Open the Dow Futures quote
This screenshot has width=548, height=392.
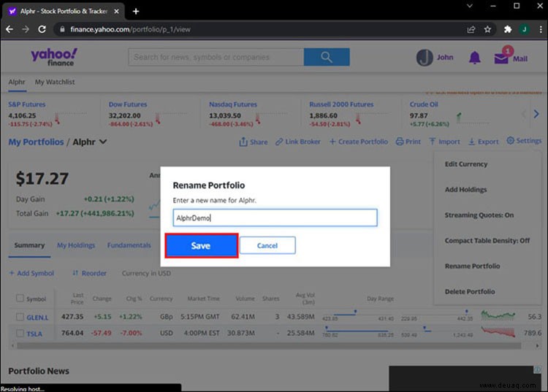[128, 104]
